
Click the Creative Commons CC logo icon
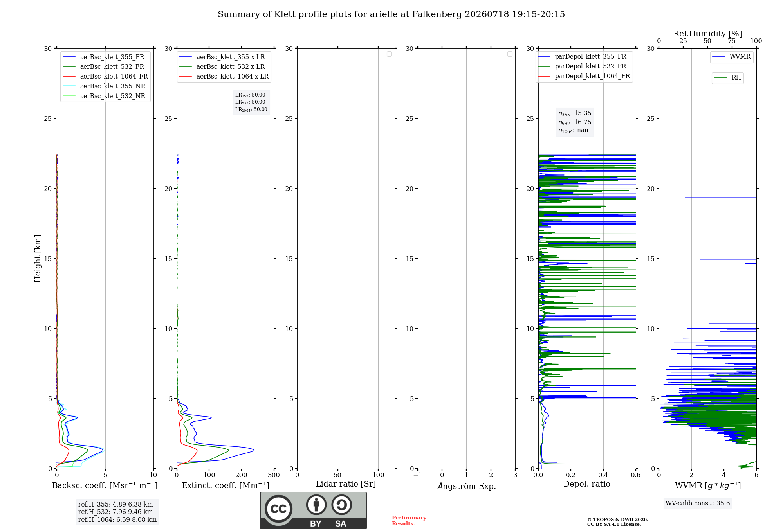(278, 509)
